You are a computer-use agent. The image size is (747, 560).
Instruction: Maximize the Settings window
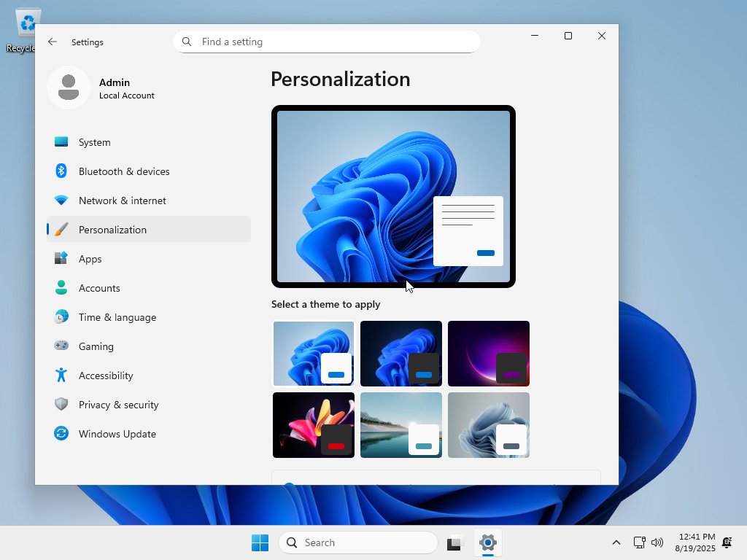click(568, 36)
